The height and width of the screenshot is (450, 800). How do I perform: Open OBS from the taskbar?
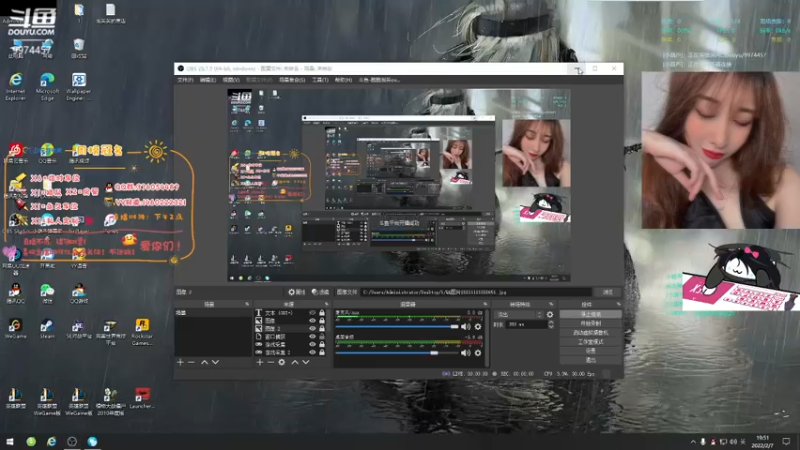[x=72, y=442]
